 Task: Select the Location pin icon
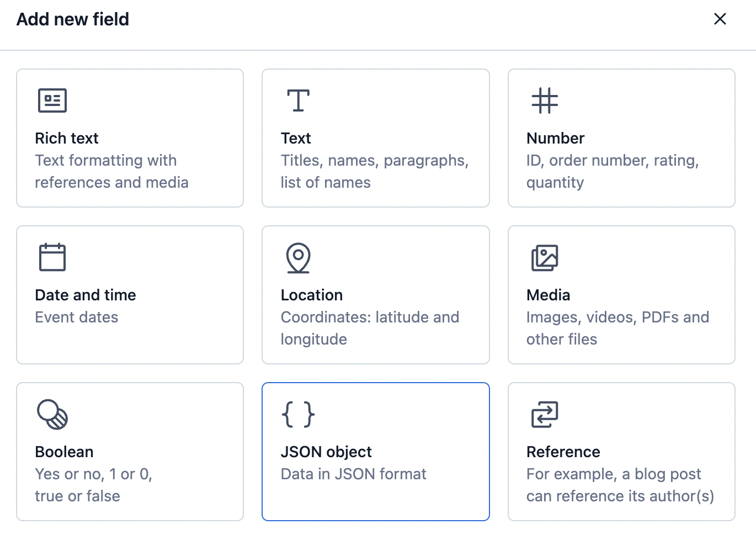click(x=299, y=257)
